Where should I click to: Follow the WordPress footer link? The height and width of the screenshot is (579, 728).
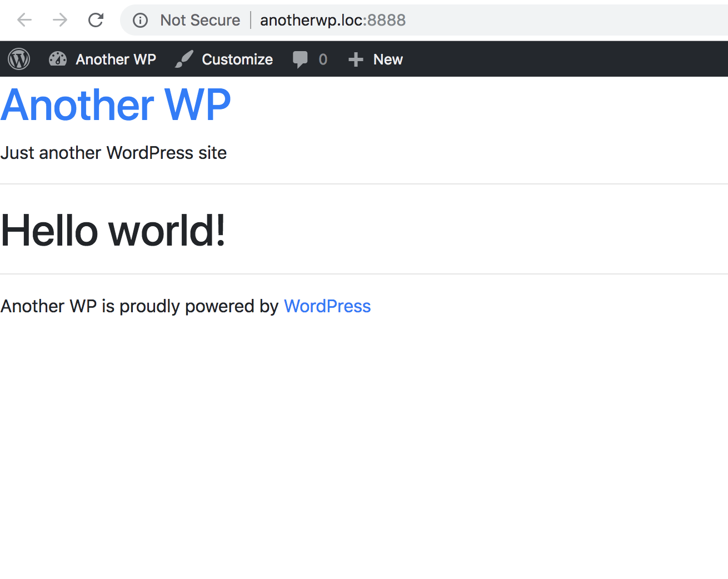pos(327,306)
